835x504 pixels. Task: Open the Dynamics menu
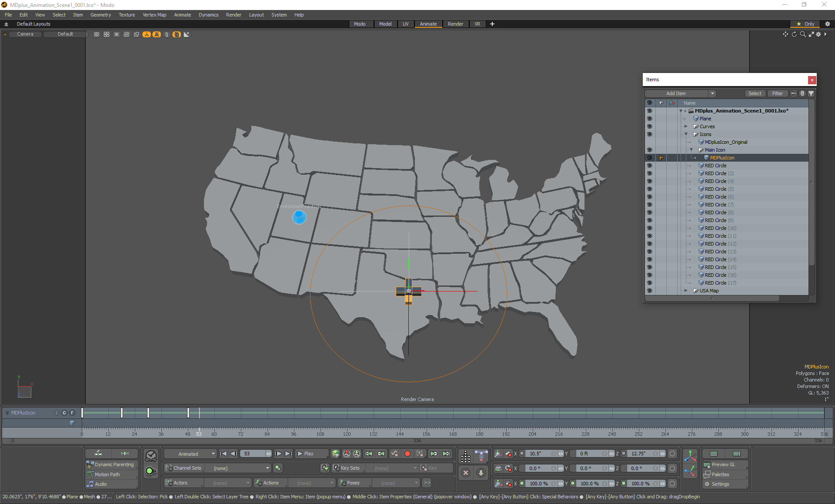coord(208,15)
